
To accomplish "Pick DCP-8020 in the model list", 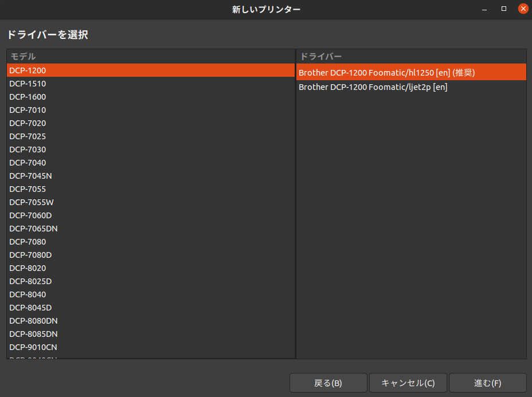I will pyautogui.click(x=28, y=268).
